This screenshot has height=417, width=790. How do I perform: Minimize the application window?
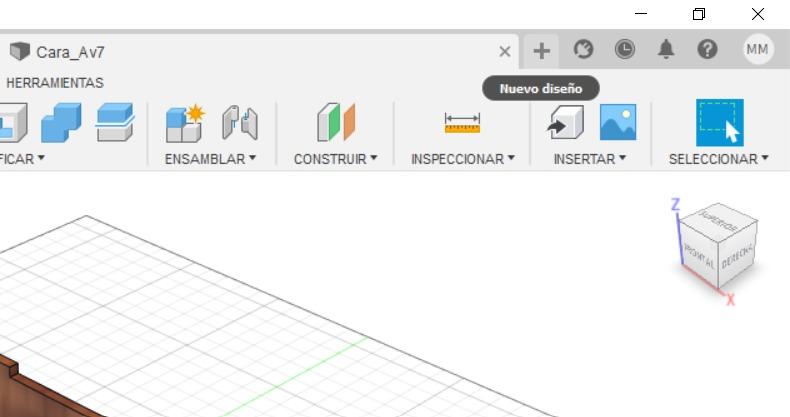(x=641, y=14)
